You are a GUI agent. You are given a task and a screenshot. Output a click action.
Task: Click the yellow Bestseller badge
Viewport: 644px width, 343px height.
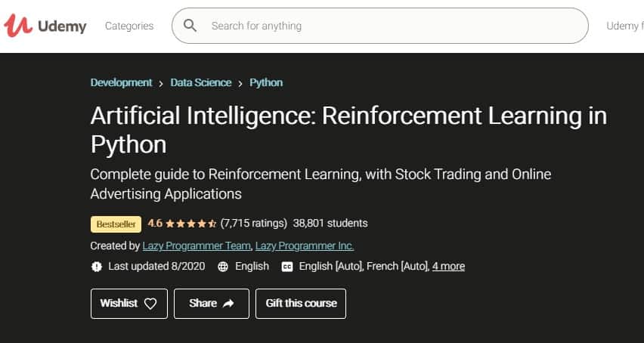point(116,224)
